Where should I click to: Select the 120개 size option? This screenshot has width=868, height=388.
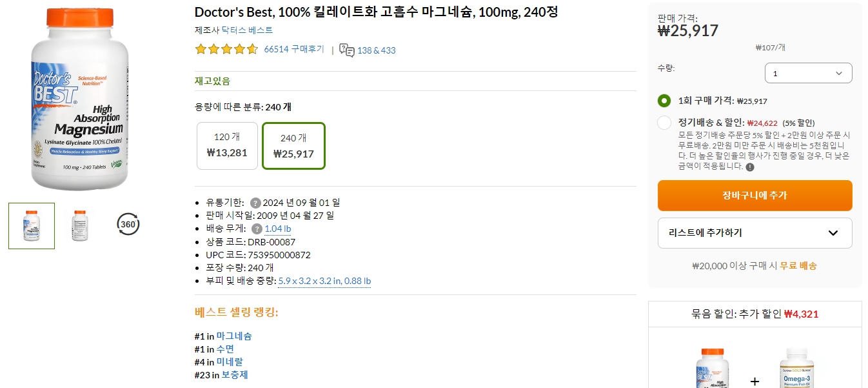coord(227,145)
